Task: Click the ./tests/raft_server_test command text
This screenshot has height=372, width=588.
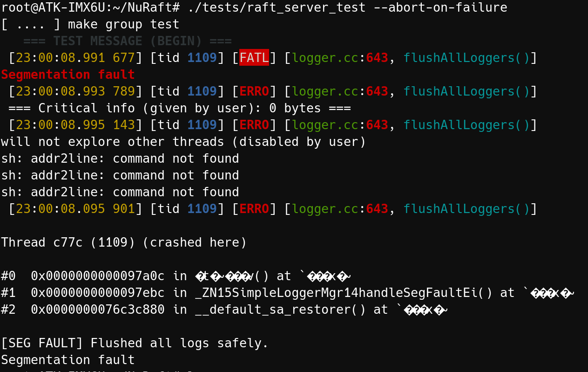Action: pos(277,7)
